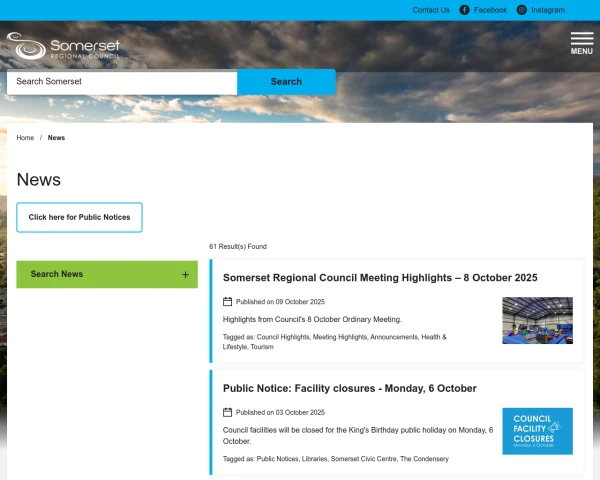The image size is (600, 480).
Task: Click the Facebook icon in top bar
Action: click(x=464, y=10)
